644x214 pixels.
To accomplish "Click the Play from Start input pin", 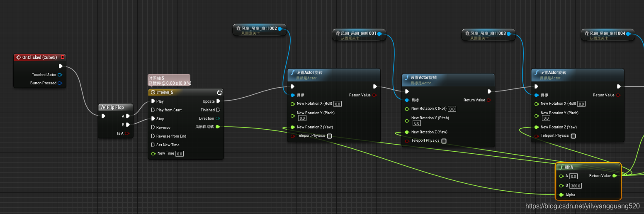I will 153,110.
